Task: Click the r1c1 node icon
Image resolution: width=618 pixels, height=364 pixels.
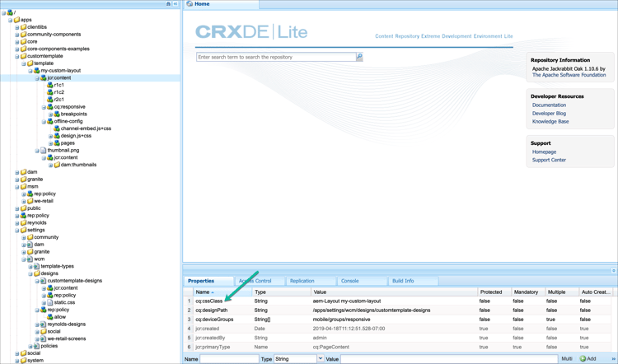Action: click(x=50, y=85)
